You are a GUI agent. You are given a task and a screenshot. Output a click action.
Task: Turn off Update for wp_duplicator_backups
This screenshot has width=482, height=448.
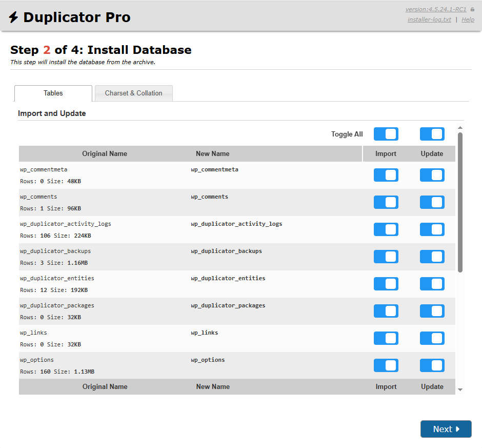pos(432,257)
